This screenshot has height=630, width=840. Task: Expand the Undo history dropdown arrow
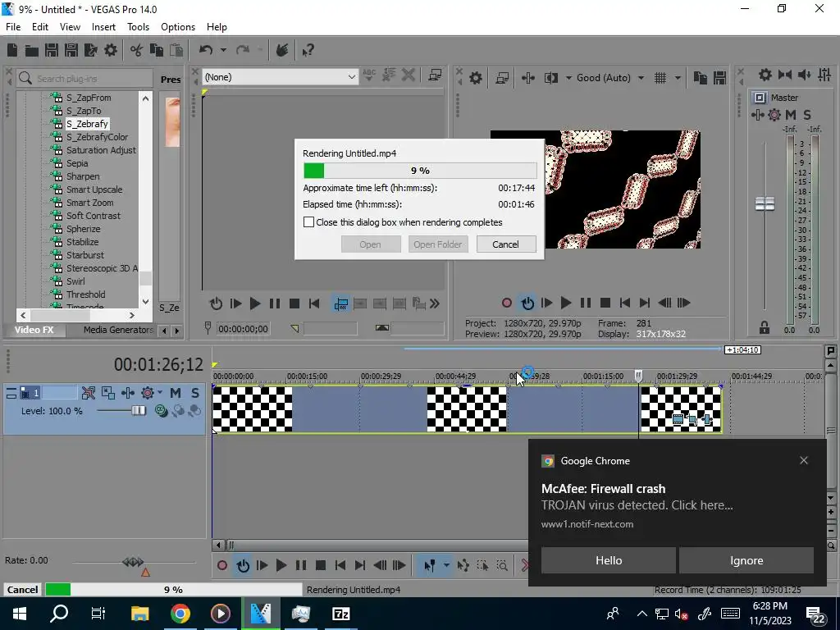click(223, 50)
